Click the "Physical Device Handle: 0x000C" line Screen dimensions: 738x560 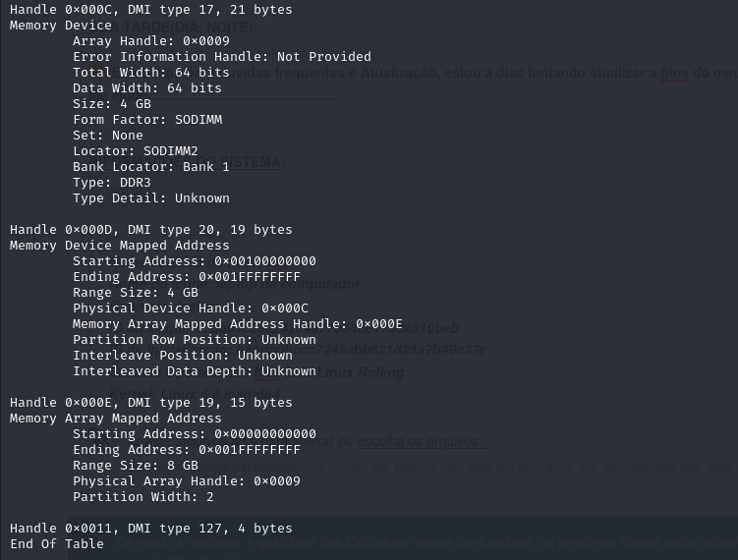point(190,308)
